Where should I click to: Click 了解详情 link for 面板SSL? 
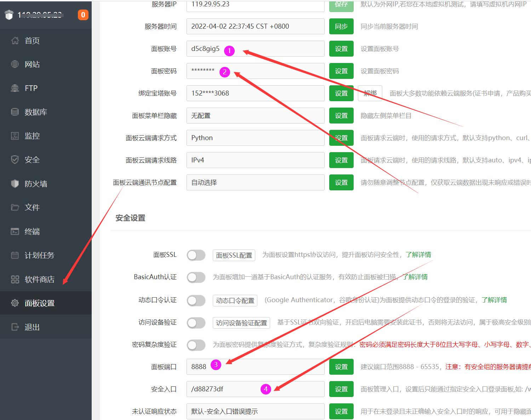418,255
